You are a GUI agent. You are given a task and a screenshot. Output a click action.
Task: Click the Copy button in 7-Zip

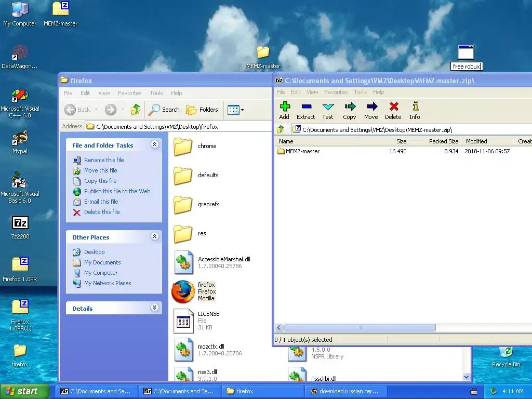pos(350,111)
